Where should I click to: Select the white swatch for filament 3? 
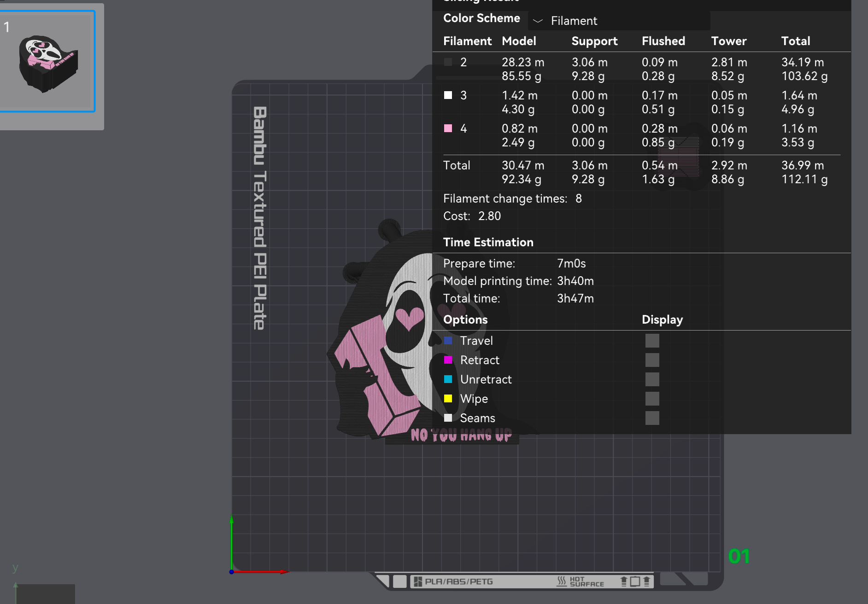tap(448, 95)
